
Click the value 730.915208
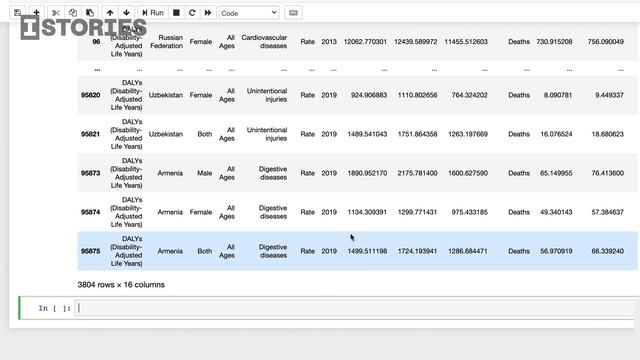click(554, 42)
